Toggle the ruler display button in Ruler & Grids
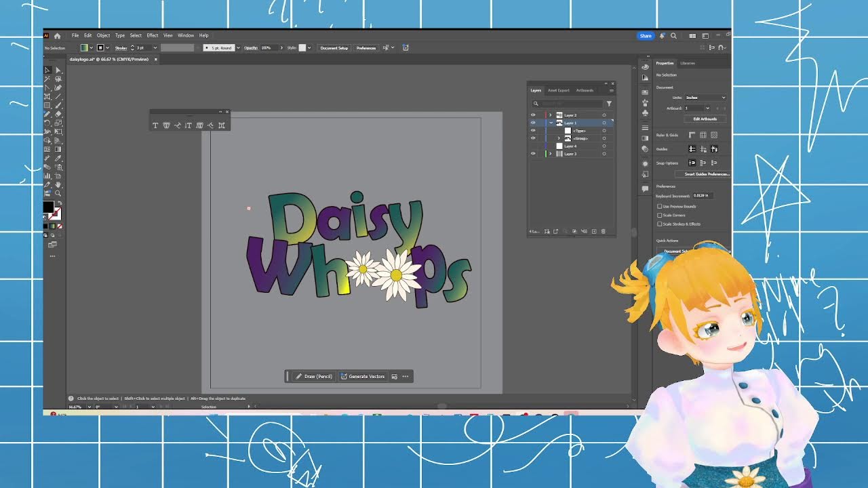The width and height of the screenshot is (868, 488). pos(692,135)
